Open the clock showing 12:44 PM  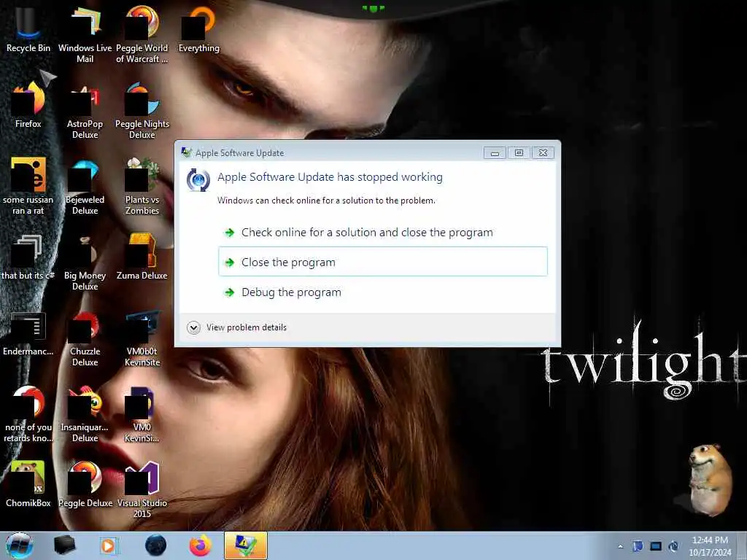[710, 546]
